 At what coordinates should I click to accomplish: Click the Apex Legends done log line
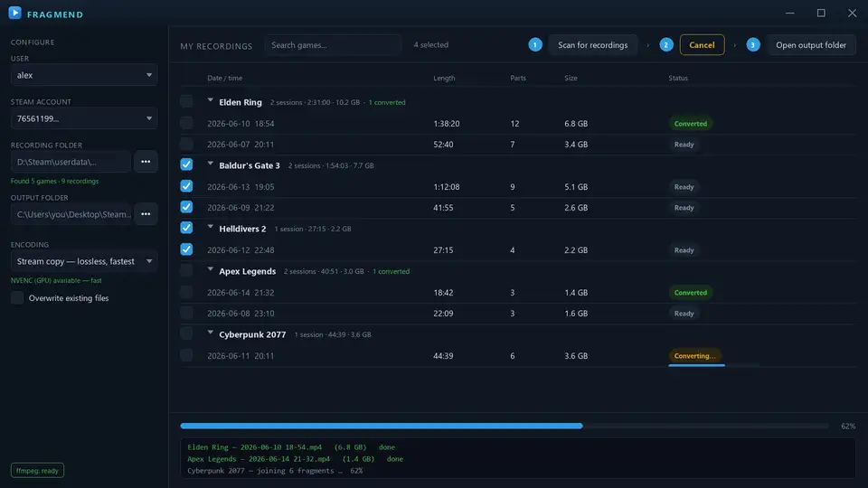[x=295, y=459]
